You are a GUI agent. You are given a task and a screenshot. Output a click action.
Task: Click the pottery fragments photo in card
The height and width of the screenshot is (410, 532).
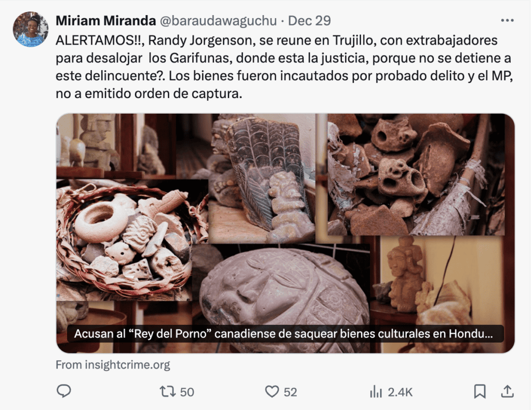[416, 174]
